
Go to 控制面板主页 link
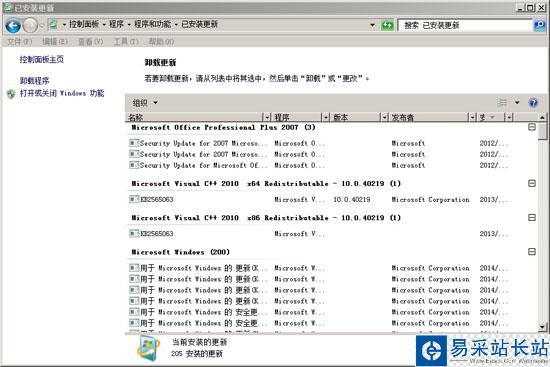tap(42, 59)
